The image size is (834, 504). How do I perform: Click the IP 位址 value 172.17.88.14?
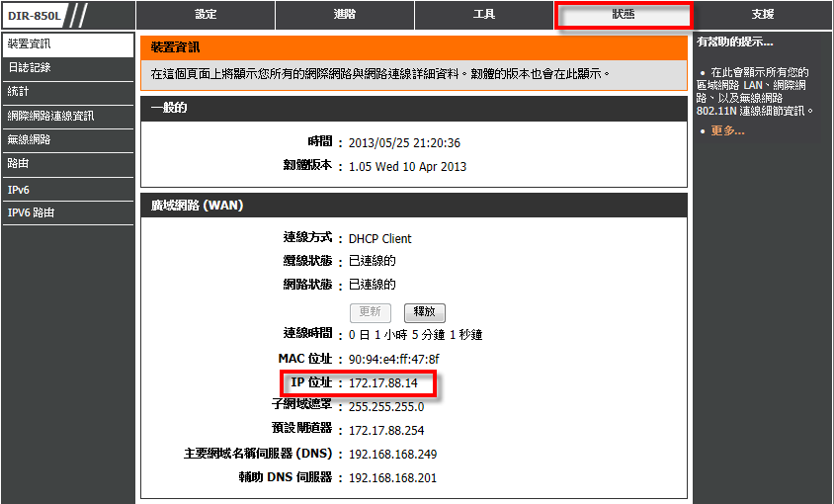(x=383, y=383)
